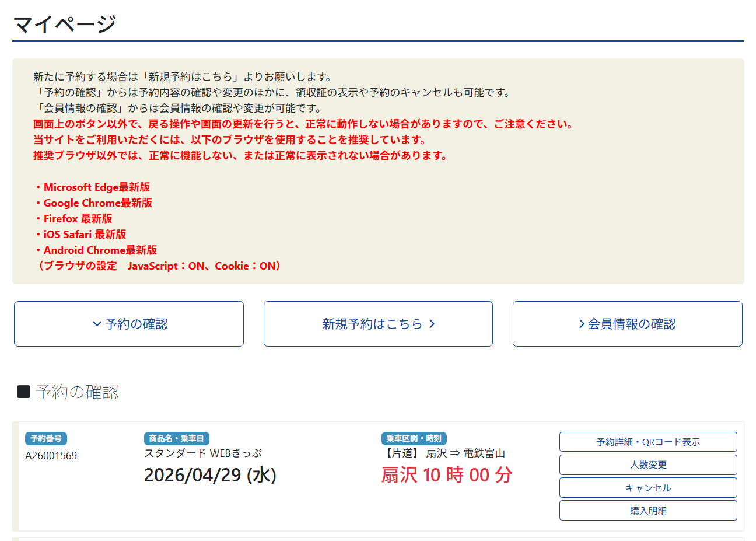Click the red departure time 扇沢 10 時 00 分
The width and height of the screenshot is (756, 541).
click(x=446, y=475)
